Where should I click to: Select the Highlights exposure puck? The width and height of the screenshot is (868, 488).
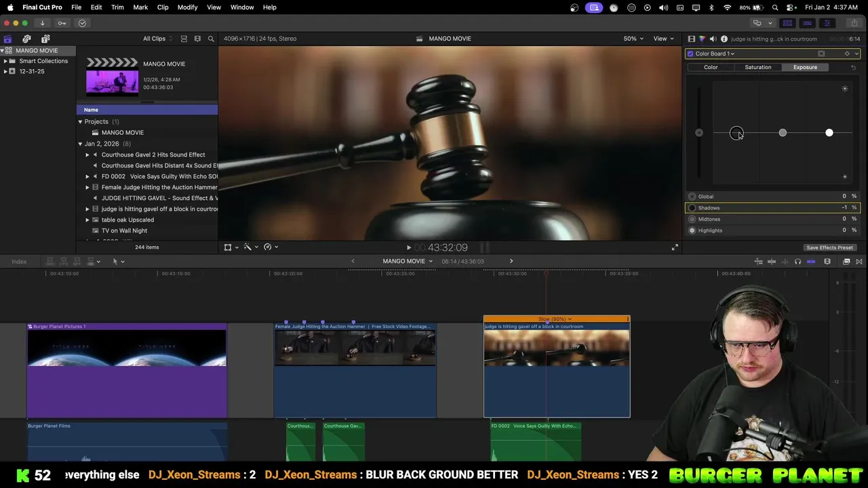coord(829,133)
